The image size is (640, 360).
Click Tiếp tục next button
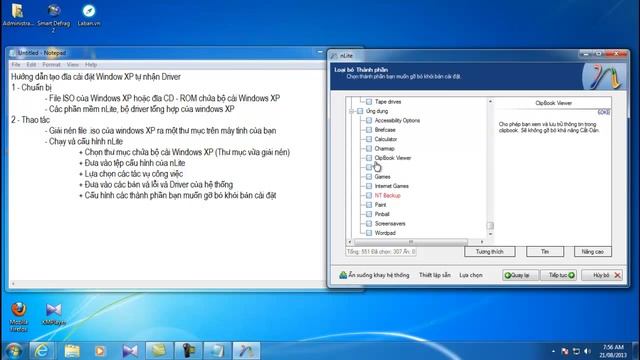click(x=559, y=276)
